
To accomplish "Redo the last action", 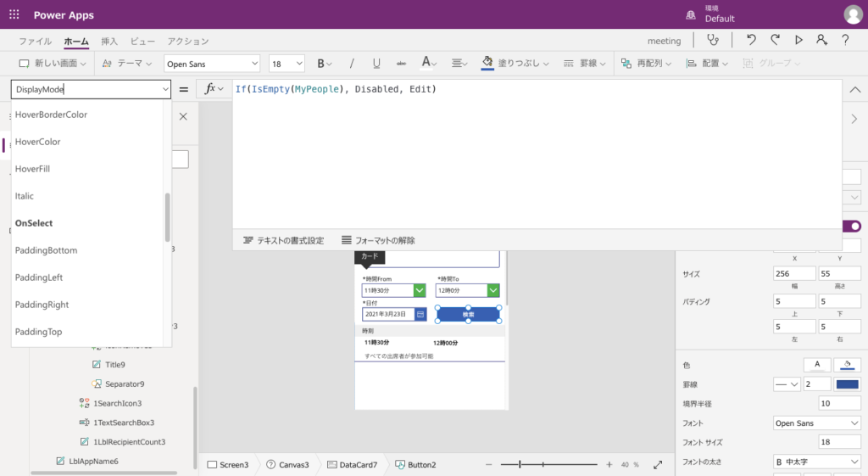I will [775, 40].
